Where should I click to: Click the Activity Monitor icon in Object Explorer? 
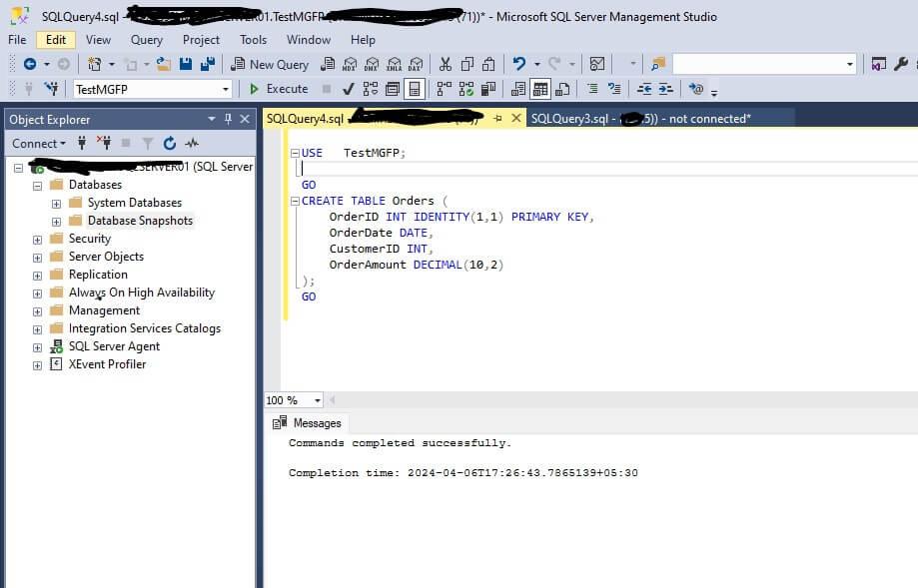191,144
